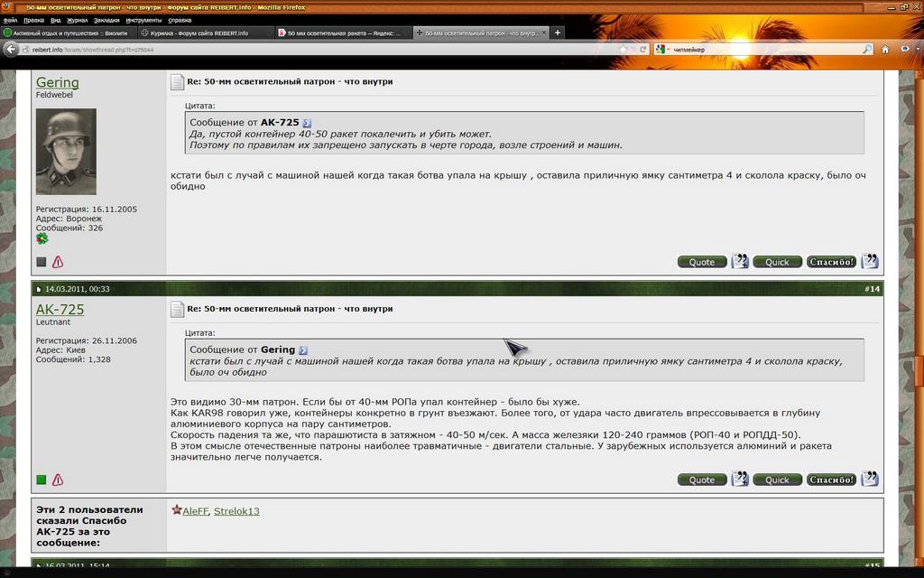Click the 'Адрес: Воронеж' text
This screenshot has height=578, width=924.
tap(69, 219)
